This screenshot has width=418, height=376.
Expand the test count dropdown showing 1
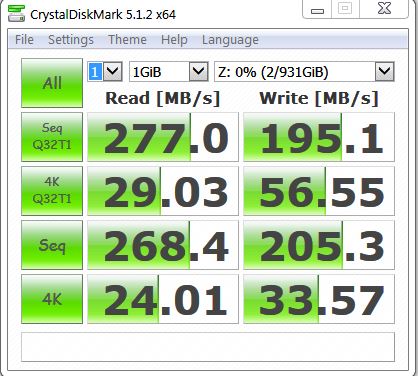pyautogui.click(x=112, y=71)
